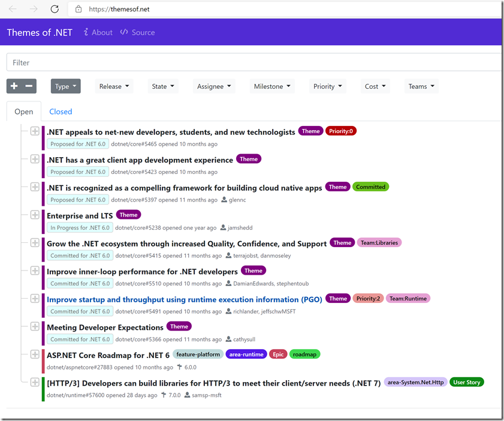Click assignee person icon next to cathysull
504x421 pixels.
click(228, 339)
